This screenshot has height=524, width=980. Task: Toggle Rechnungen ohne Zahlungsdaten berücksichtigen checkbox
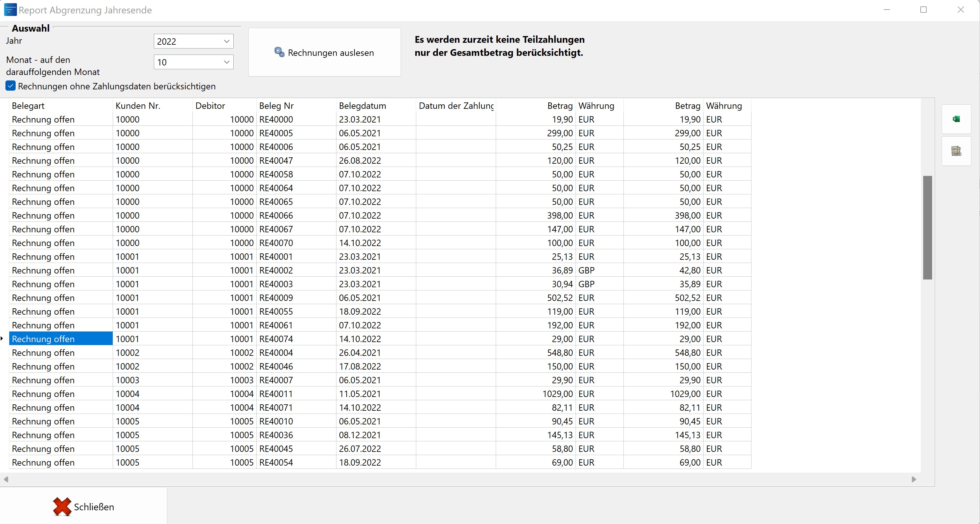pos(11,86)
